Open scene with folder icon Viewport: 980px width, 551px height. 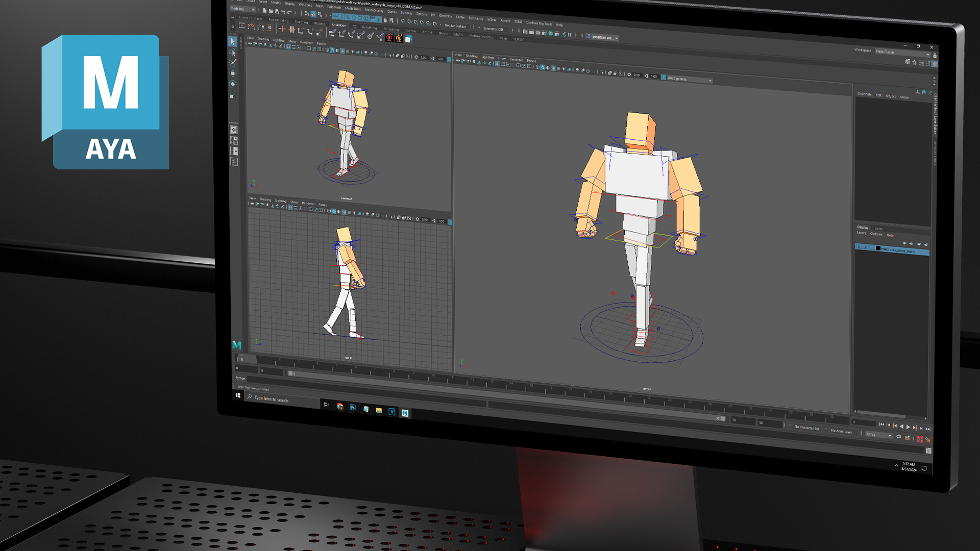(x=271, y=11)
